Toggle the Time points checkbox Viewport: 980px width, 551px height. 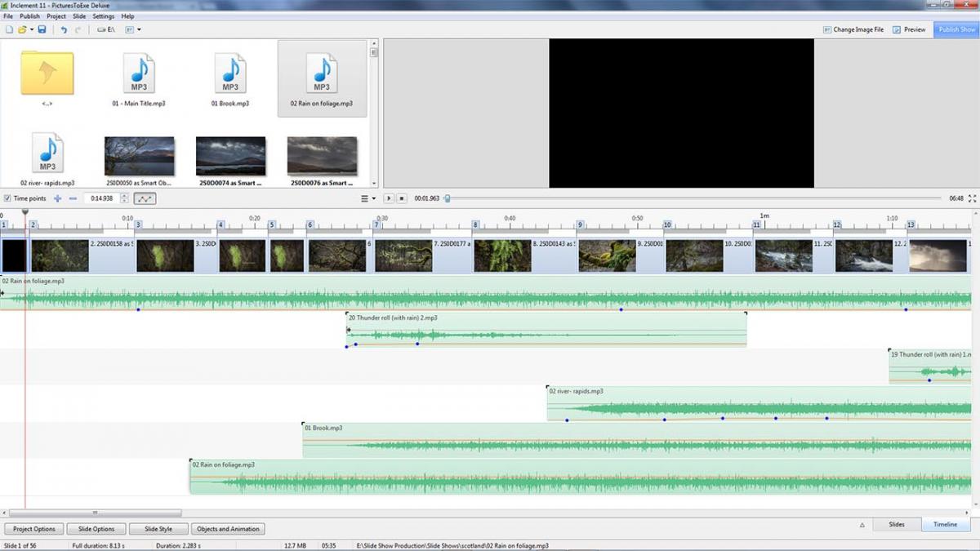pyautogui.click(x=7, y=198)
